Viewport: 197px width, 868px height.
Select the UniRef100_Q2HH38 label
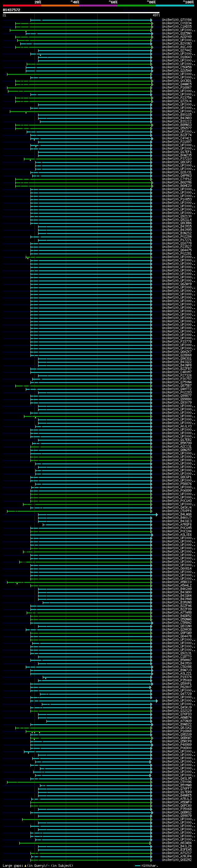177,629
